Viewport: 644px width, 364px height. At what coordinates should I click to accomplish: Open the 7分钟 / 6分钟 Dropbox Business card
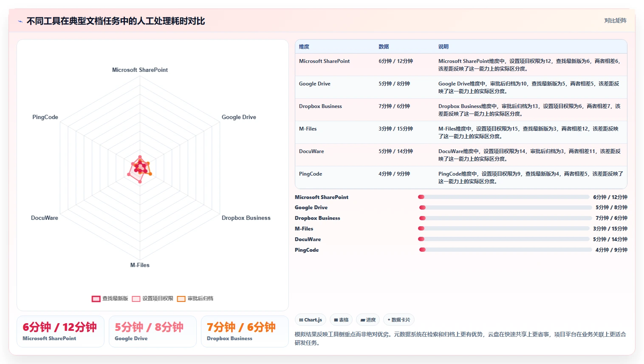coord(245,331)
